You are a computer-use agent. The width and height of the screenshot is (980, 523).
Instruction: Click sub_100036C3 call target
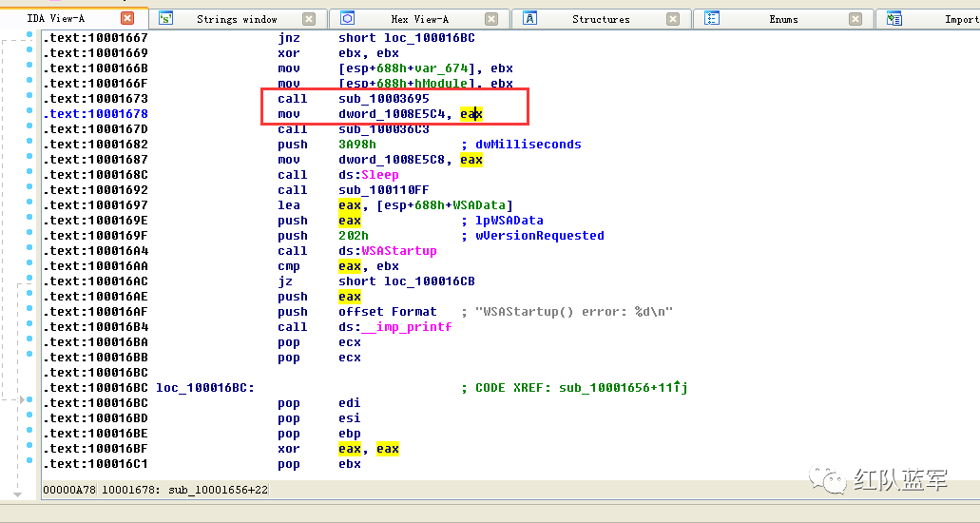[384, 129]
